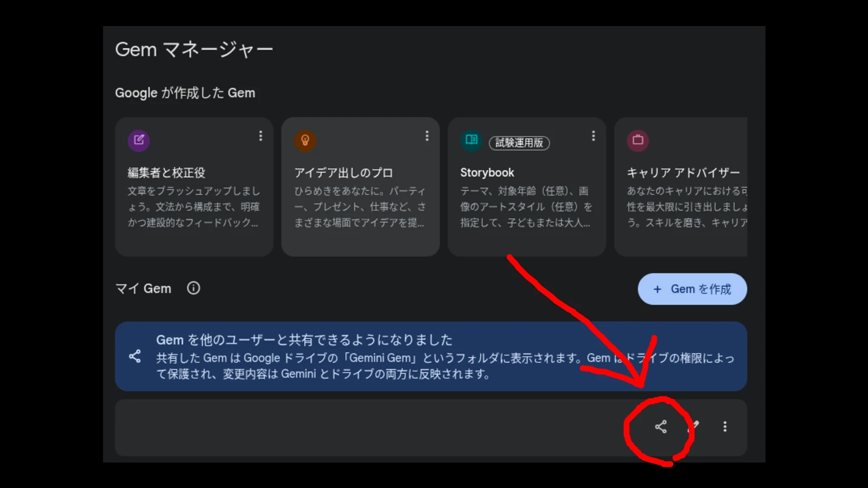The image size is (868, 488).
Task: Click the briefcase icon on キャリア アドバイザー
Action: [638, 140]
